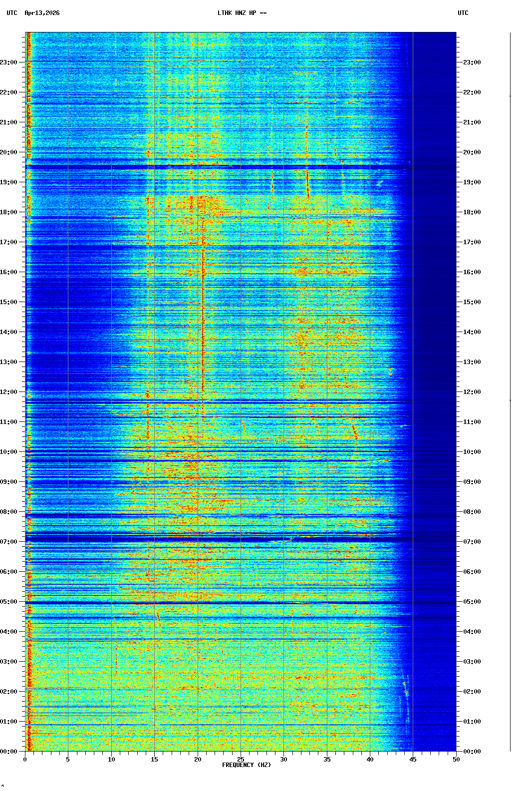Click the 21:00 label on the left axis
The height and width of the screenshot is (791, 532).
tap(9, 122)
